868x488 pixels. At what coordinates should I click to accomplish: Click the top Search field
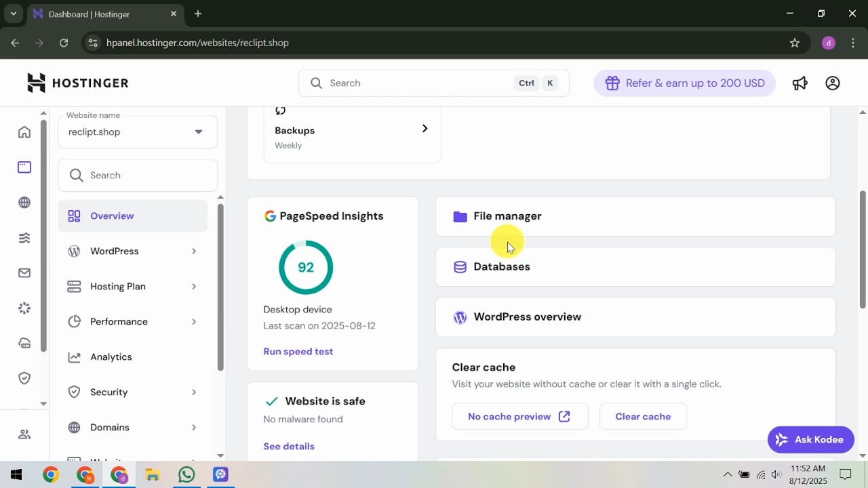434,83
